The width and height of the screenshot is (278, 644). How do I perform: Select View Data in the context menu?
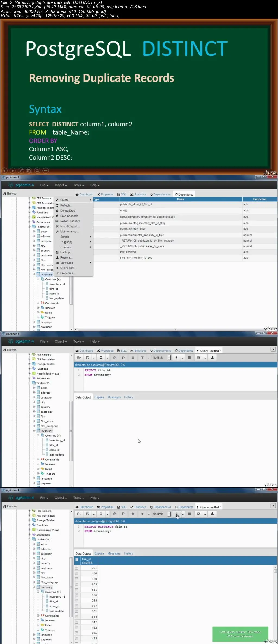73,263
